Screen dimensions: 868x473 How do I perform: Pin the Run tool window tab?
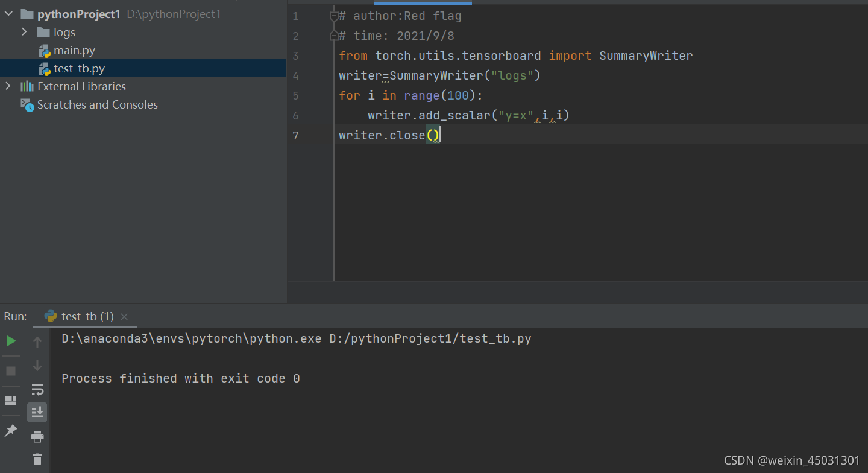[11, 430]
